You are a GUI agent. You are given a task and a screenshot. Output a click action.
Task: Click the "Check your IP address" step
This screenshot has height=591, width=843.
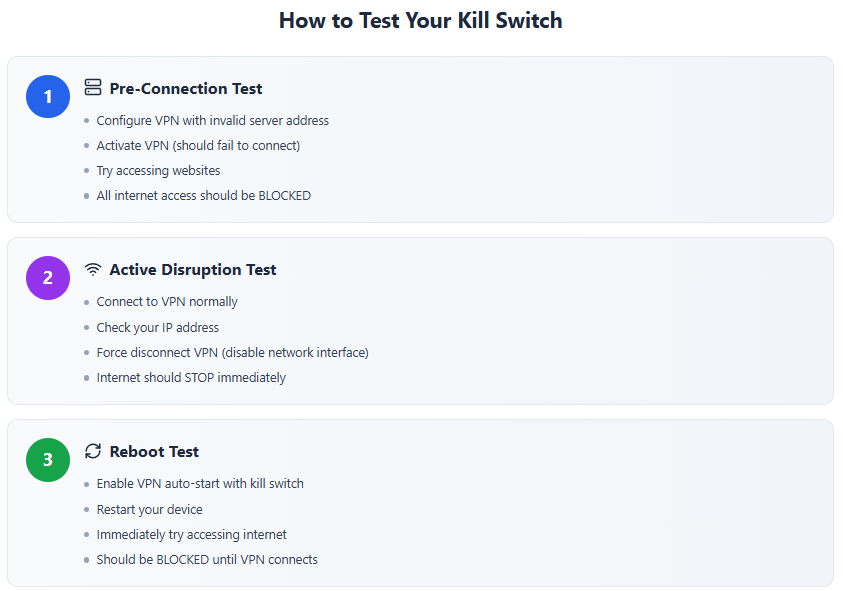click(157, 327)
